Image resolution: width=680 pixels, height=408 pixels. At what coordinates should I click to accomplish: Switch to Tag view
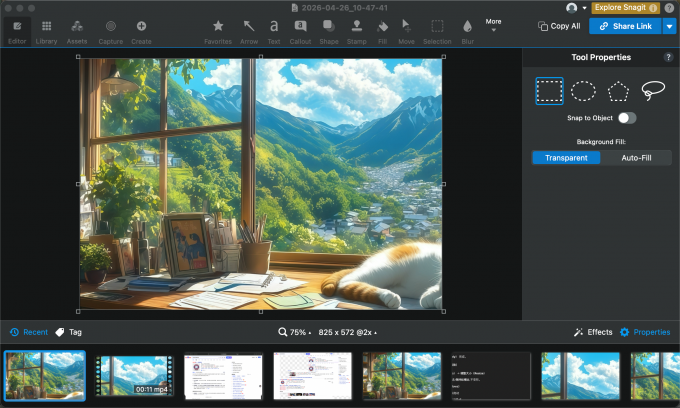point(69,332)
